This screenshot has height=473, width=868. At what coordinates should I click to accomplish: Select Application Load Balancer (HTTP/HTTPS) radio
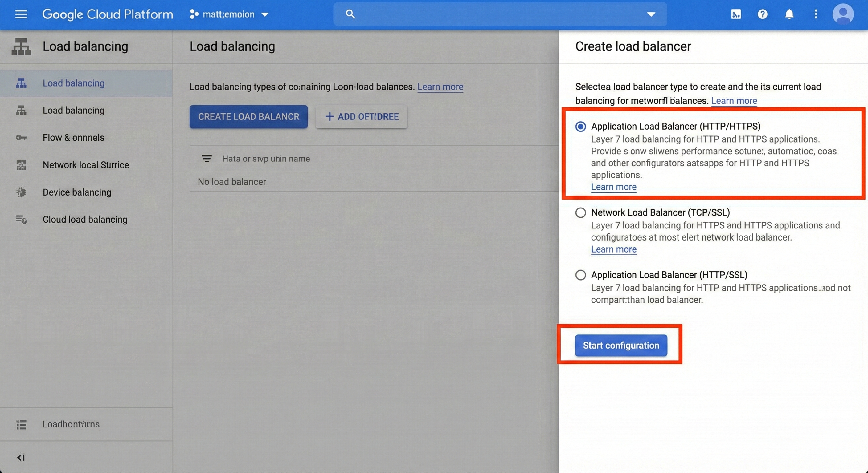[x=581, y=127]
